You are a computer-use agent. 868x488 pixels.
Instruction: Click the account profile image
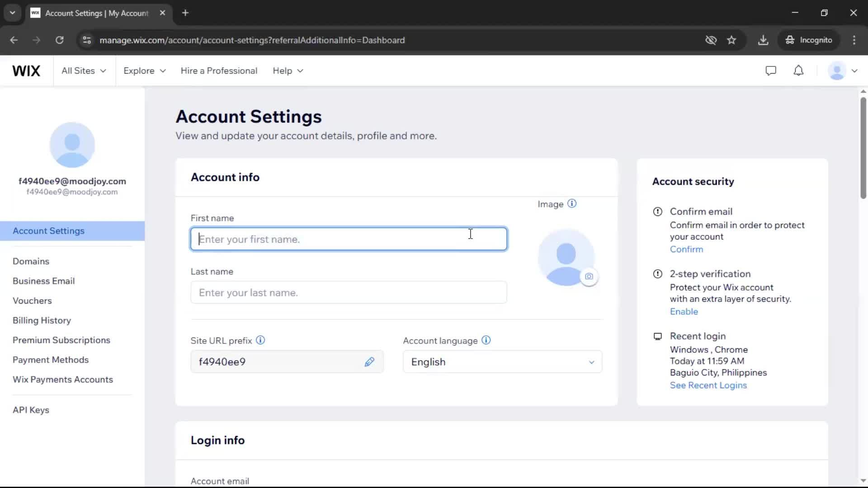point(566,258)
